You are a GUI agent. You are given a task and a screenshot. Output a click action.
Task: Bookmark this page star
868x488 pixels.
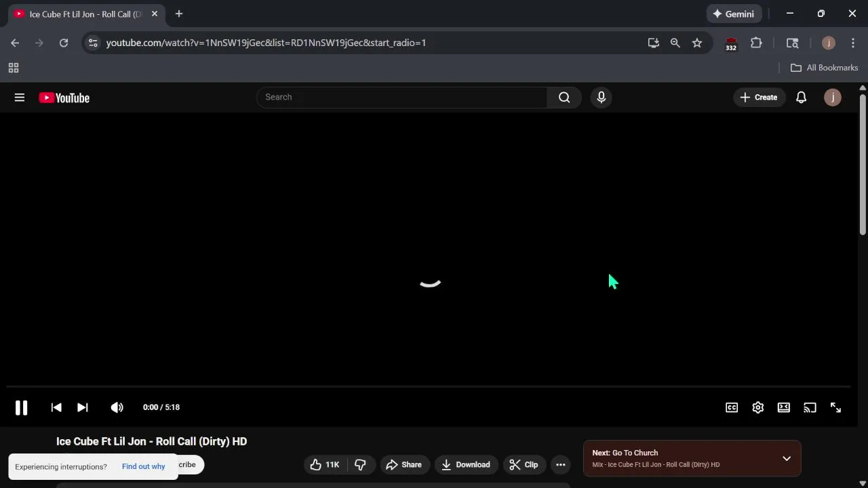[697, 43]
